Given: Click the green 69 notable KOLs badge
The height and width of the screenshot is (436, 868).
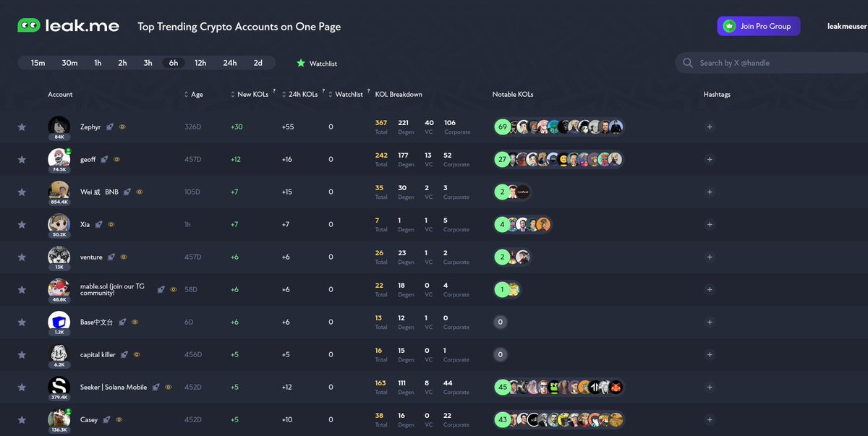Looking at the screenshot, I should coord(502,127).
